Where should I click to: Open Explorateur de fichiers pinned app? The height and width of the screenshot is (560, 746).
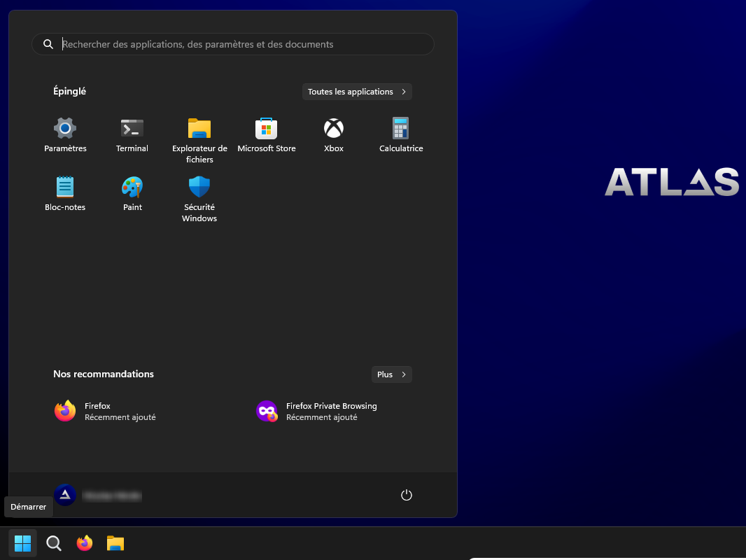coord(199,141)
